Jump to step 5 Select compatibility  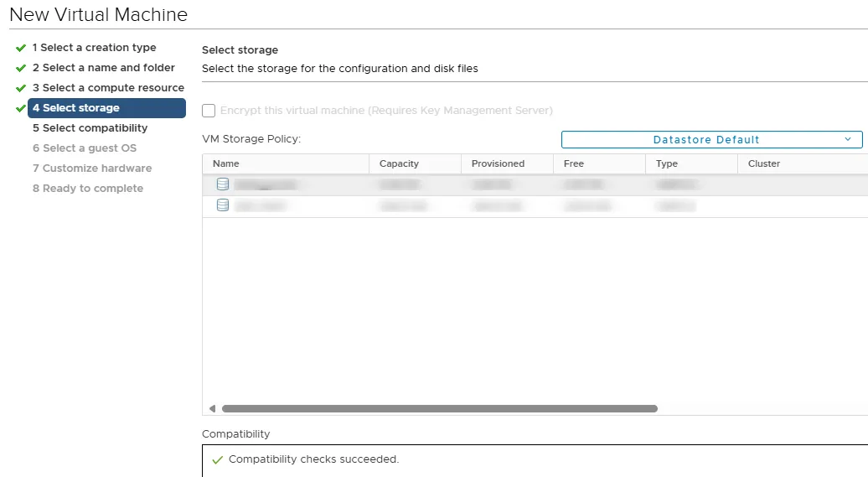pyautogui.click(x=90, y=128)
